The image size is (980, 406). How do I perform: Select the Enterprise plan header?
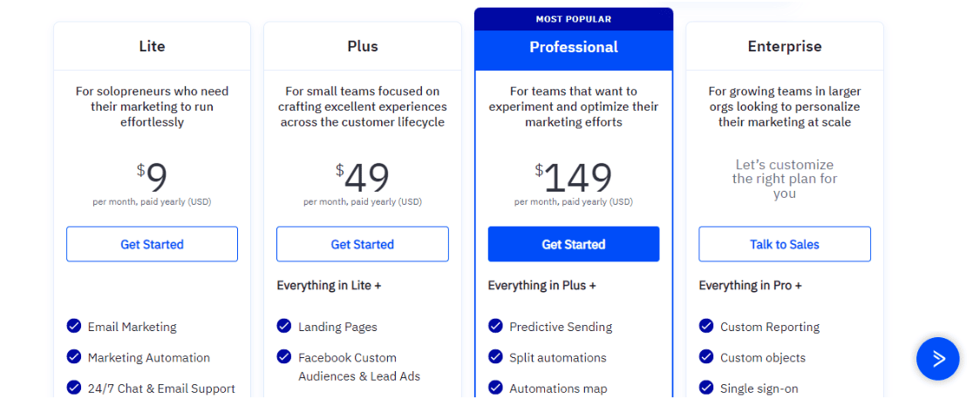785,46
